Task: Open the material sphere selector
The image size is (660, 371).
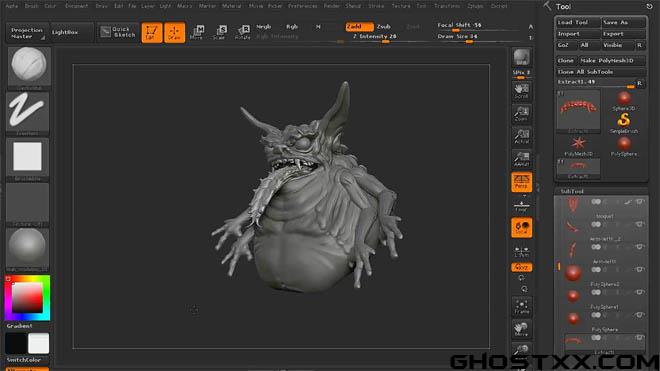Action: coord(27,248)
